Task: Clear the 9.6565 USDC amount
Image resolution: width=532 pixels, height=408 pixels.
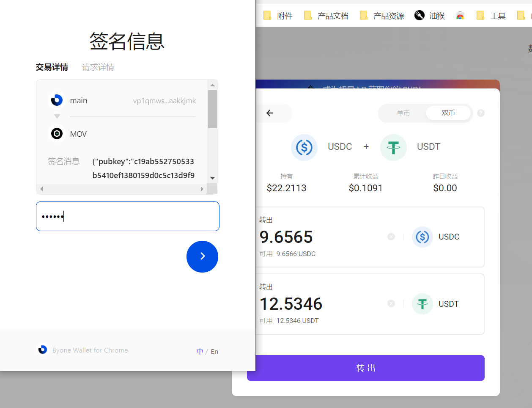Action: (391, 237)
